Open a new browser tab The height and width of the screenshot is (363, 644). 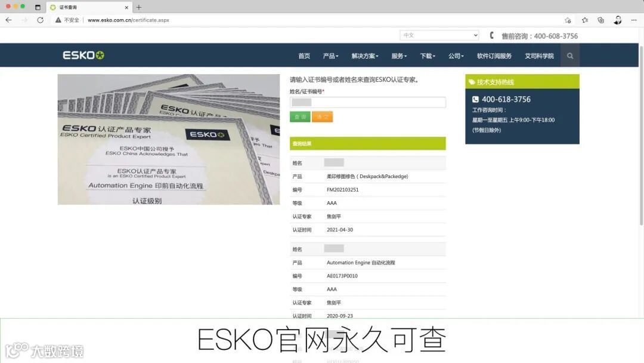(139, 7)
